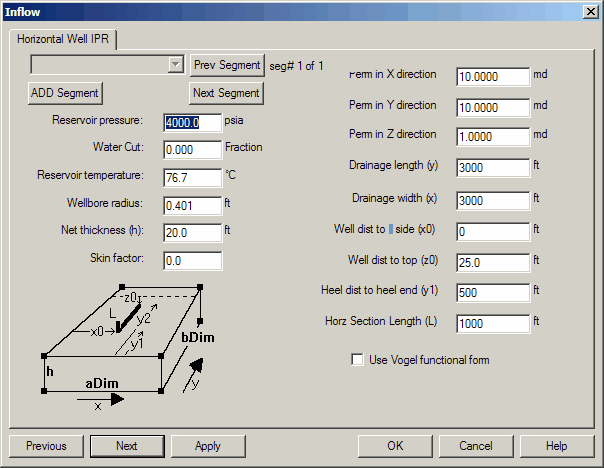Click the ADD Segment button
Viewport: 604px width, 468px height.
click(x=65, y=93)
